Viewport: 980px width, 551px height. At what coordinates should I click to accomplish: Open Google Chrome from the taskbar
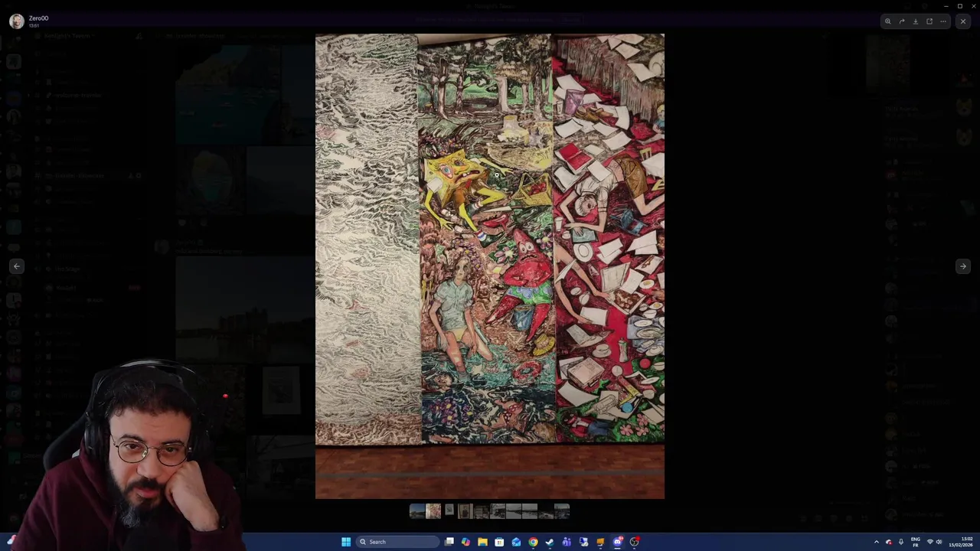click(533, 542)
